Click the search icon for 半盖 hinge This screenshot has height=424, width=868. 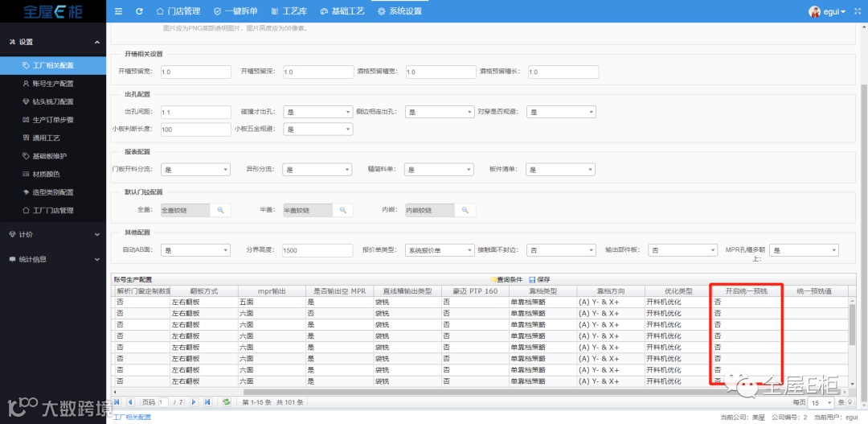[x=342, y=210]
